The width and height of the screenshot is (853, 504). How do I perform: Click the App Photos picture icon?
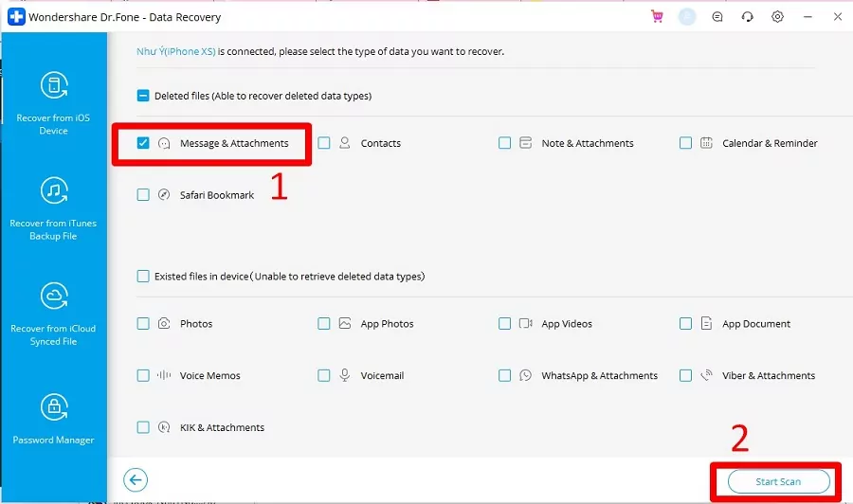344,323
